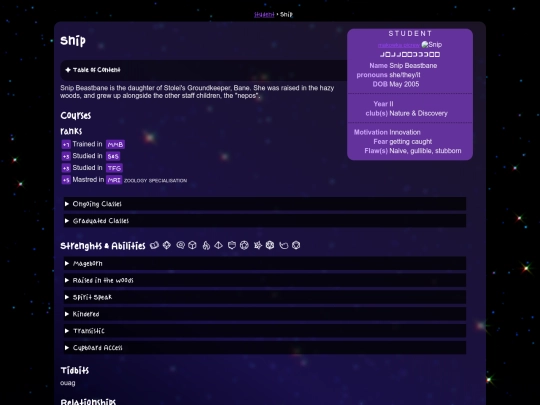This screenshot has width=540, height=405.
Task: Click the Fear getting caught row
Action: (403, 142)
